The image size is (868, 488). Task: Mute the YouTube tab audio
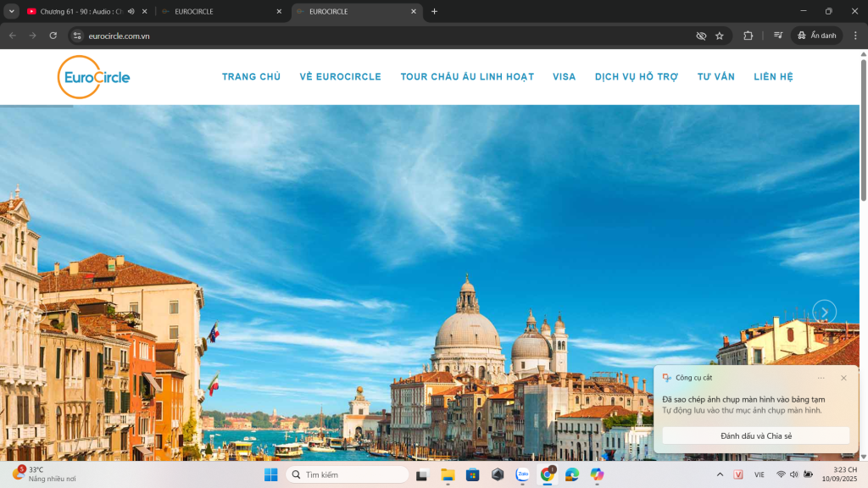131,12
